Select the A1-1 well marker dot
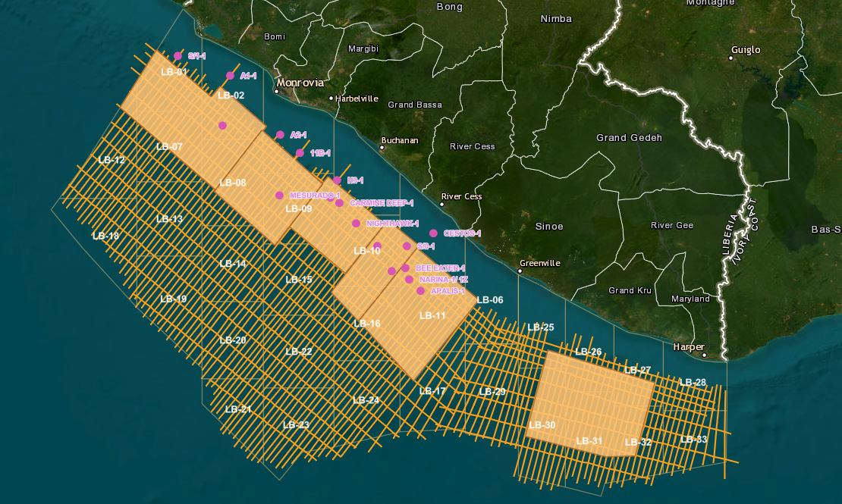This screenshot has height=504, width=842. click(230, 76)
